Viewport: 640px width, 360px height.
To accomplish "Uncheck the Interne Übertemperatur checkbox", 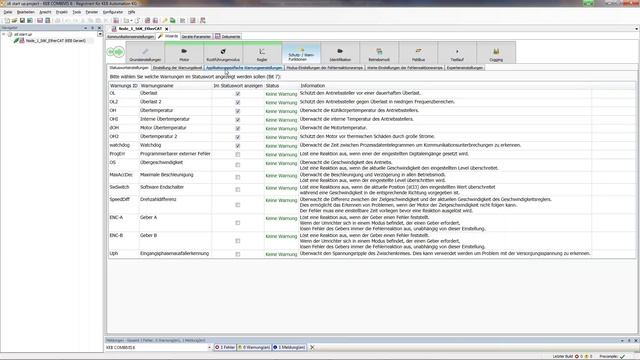I will coord(238,120).
